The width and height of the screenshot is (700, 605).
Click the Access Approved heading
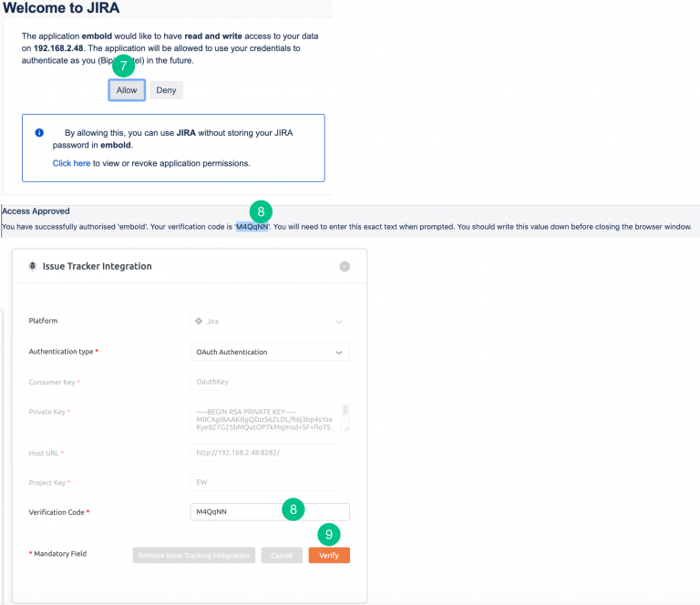[x=36, y=211]
